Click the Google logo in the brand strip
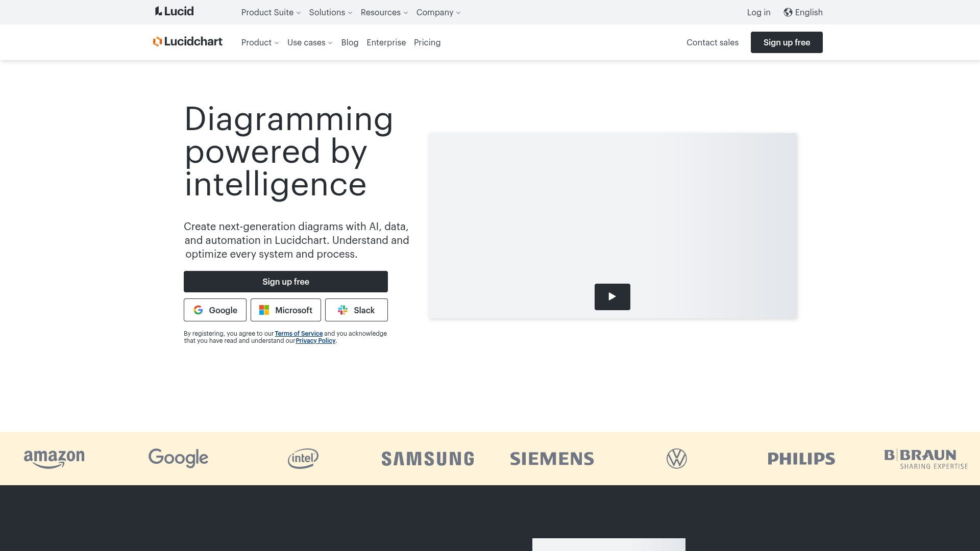The image size is (980, 551). click(178, 458)
